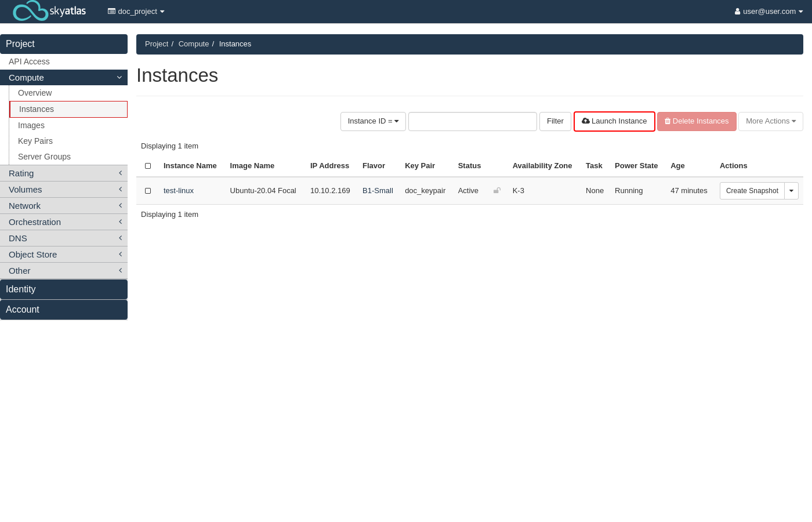812x522 pixels.
Task: Collapse the Compute sidebar section
Action: coord(64,77)
